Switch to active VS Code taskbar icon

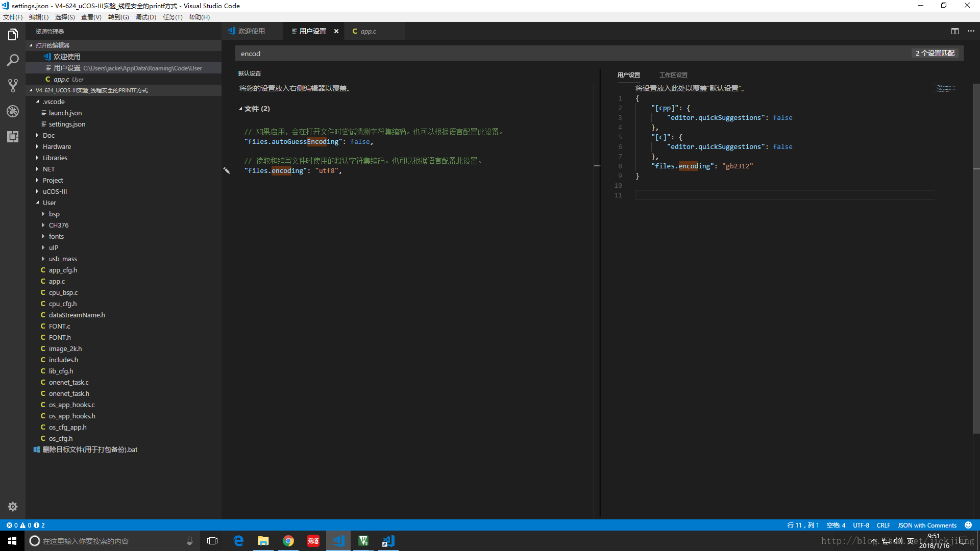tap(338, 541)
